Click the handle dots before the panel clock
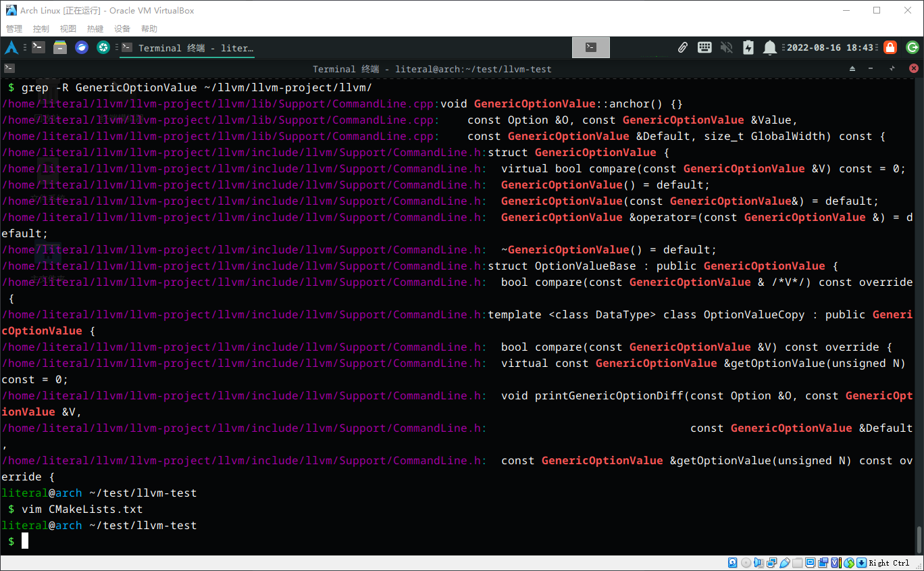This screenshot has width=924, height=571. coord(784,48)
